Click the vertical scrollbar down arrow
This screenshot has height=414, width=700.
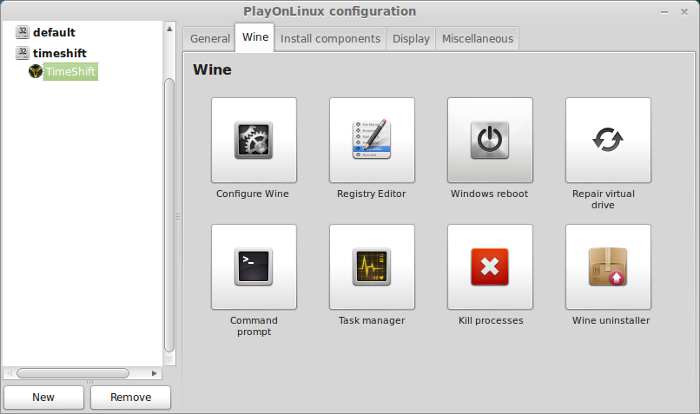click(x=169, y=359)
